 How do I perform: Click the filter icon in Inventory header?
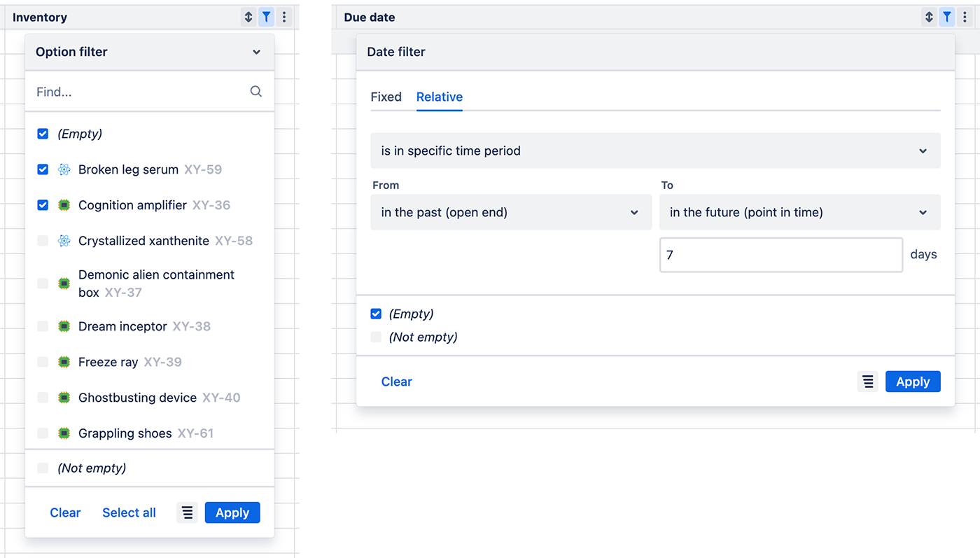click(x=266, y=16)
